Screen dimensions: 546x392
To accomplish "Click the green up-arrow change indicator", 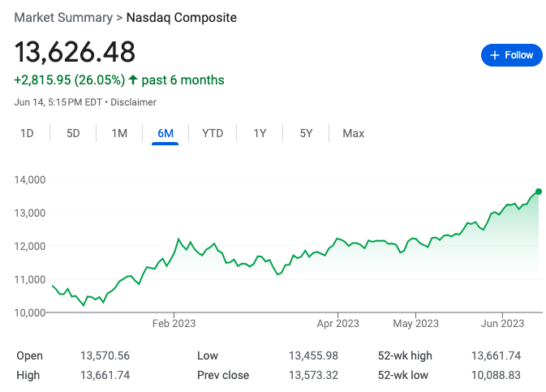I will (133, 80).
